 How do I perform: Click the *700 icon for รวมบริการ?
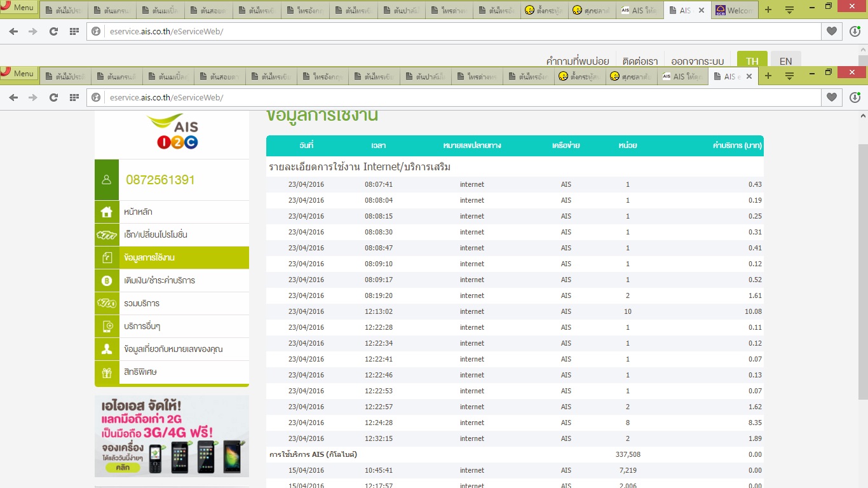tap(107, 303)
